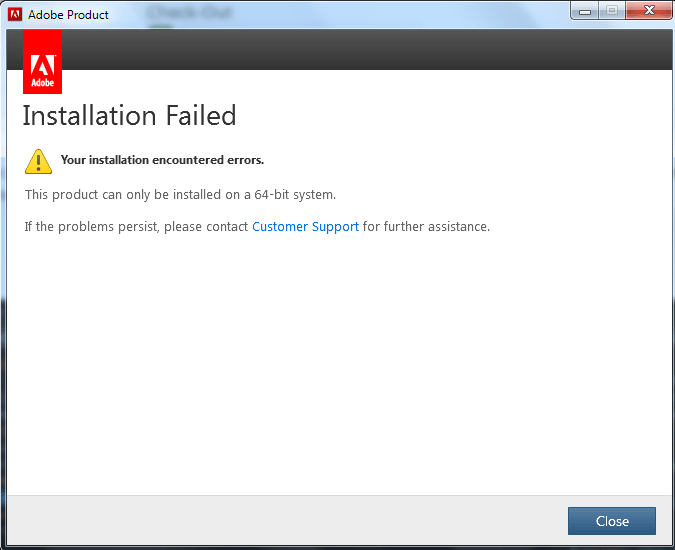Minimize the Adobe Product window
675x550 pixels.
(585, 11)
